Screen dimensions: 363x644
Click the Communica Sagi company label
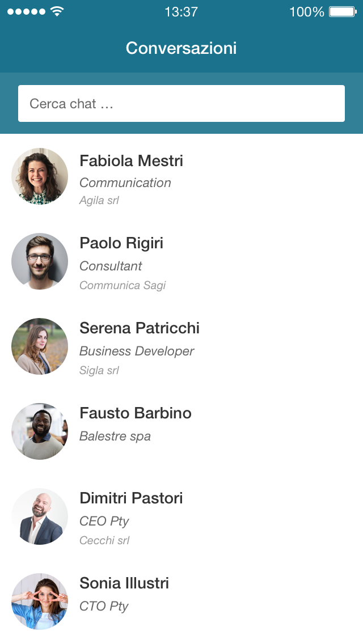coord(123,285)
